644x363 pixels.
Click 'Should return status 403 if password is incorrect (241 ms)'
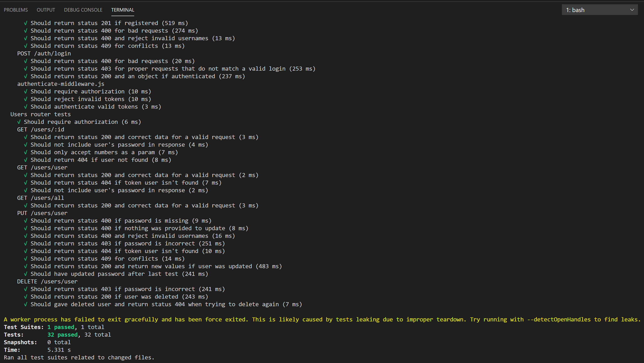125,289
